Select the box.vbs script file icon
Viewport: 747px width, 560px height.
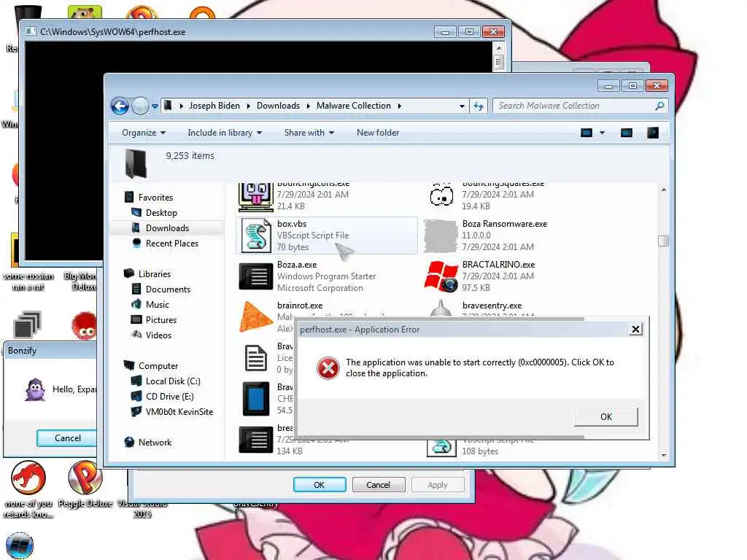click(x=256, y=236)
